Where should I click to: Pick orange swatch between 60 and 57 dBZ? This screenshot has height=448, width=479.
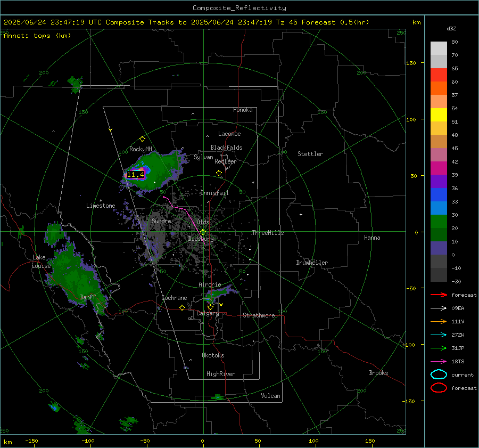(x=439, y=88)
